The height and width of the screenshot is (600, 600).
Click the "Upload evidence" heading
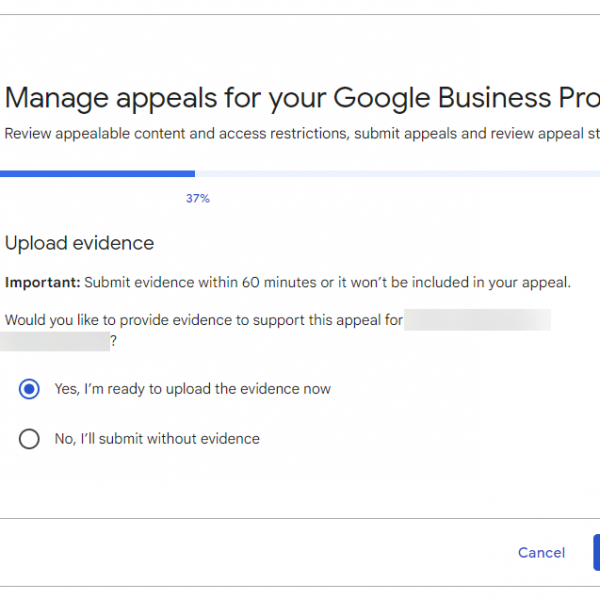pos(80,243)
